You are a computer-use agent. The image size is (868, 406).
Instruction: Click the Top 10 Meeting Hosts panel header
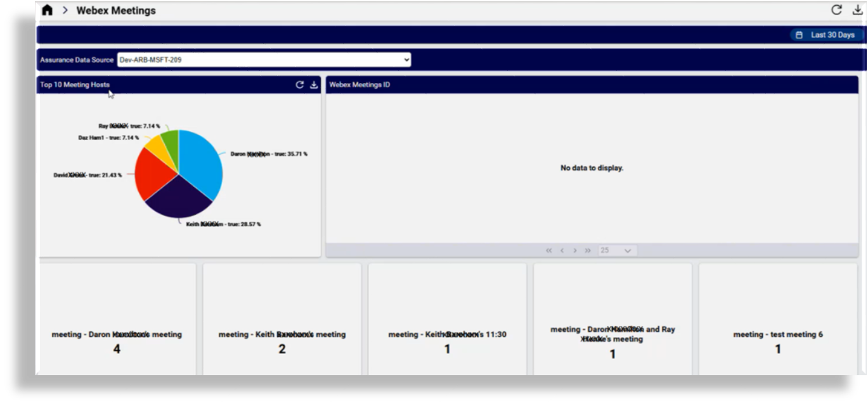pos(75,84)
